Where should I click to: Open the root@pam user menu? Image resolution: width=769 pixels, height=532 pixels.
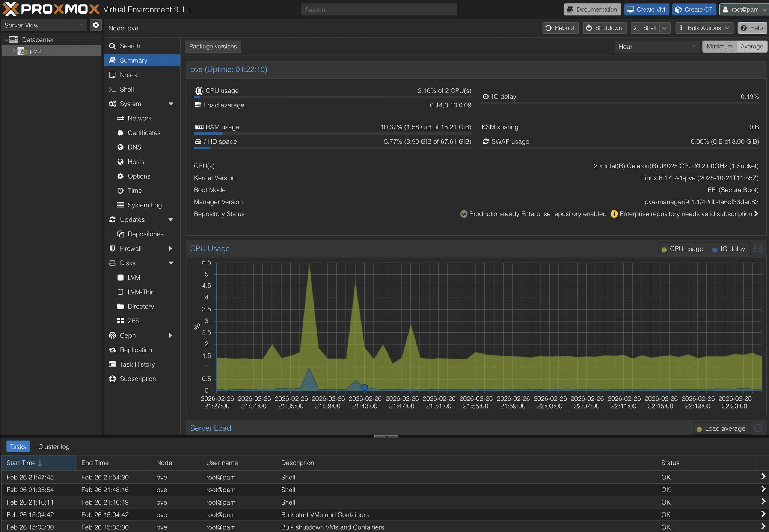[x=744, y=9]
